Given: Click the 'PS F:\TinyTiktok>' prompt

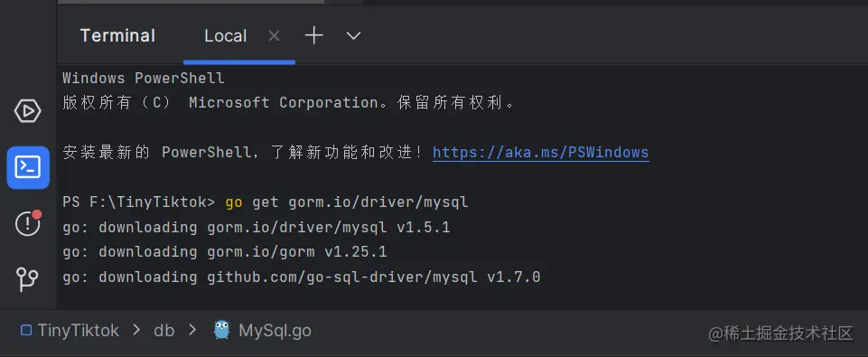Looking at the screenshot, I should [x=139, y=202].
